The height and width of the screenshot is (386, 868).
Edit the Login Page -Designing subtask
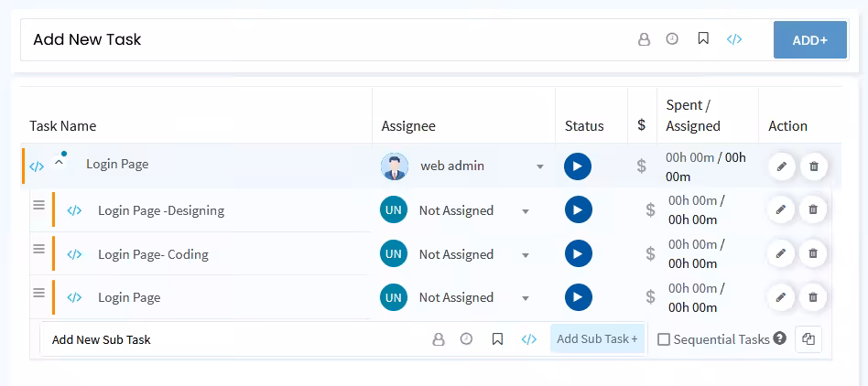point(780,210)
